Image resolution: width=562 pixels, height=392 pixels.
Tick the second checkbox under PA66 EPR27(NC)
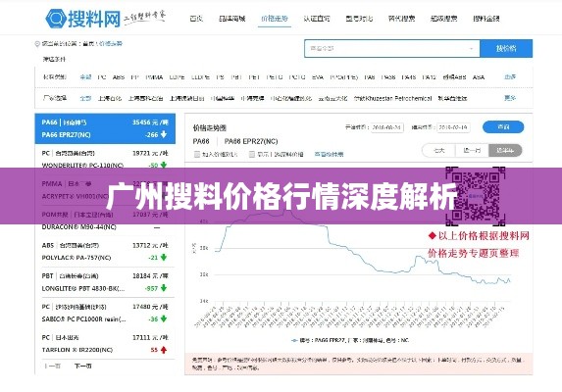click(x=252, y=154)
